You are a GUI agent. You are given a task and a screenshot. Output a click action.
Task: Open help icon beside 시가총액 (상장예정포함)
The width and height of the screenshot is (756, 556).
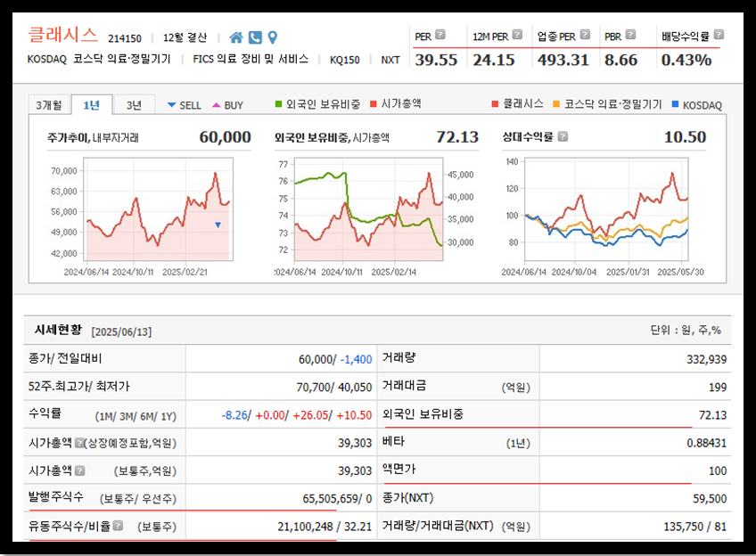pos(79,443)
